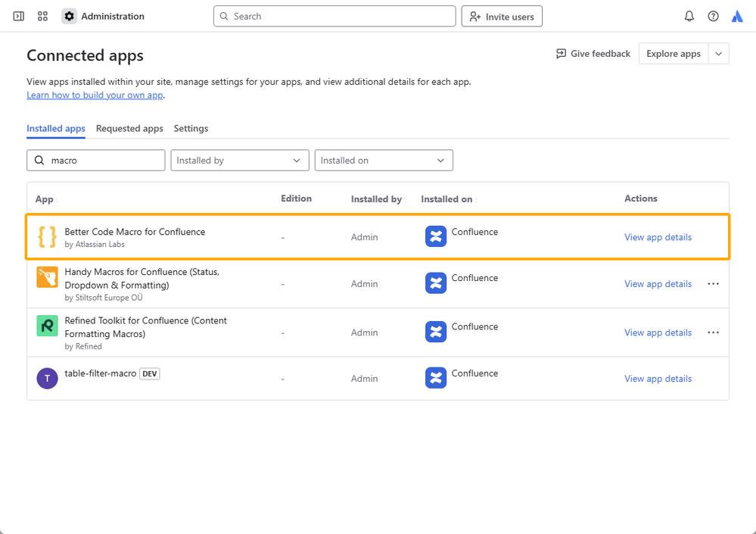Click the Refined Toolkit green icon
This screenshot has height=534, width=756.
tap(47, 326)
